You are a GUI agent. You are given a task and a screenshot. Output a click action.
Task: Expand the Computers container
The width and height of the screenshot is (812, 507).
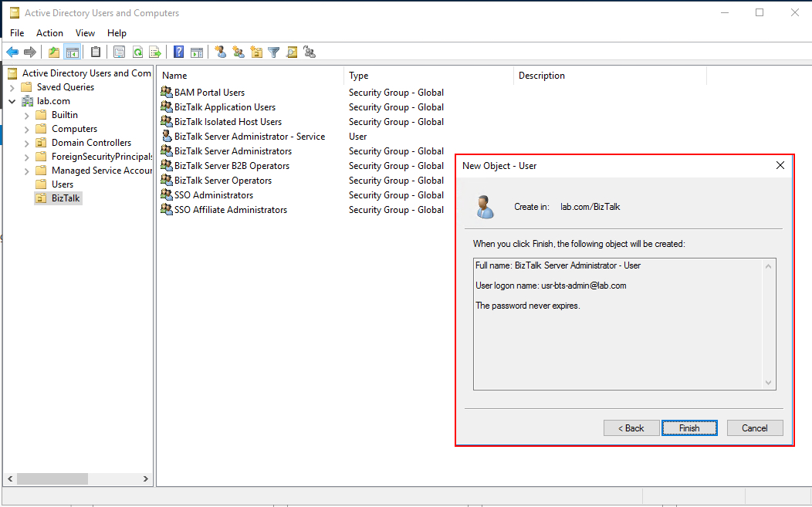(x=27, y=130)
